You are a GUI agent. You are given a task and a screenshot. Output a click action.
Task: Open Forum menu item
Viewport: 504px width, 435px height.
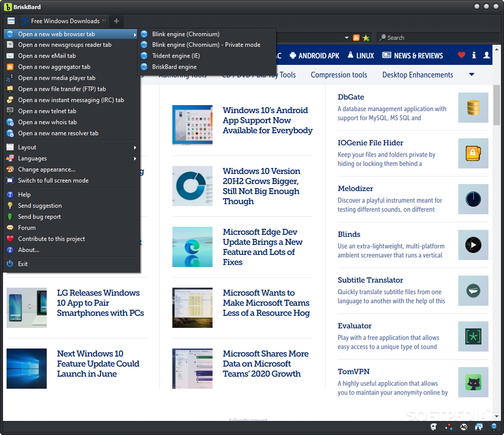72,228
